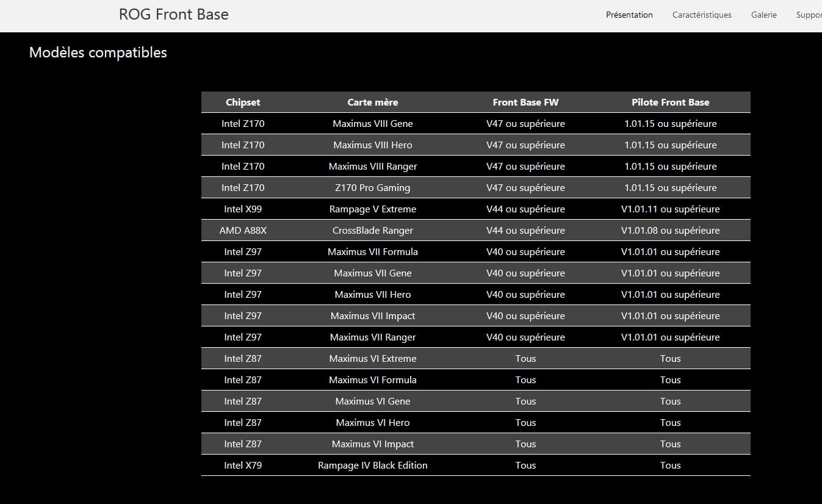
Task: Go to the Galerie tab
Action: pos(764,15)
